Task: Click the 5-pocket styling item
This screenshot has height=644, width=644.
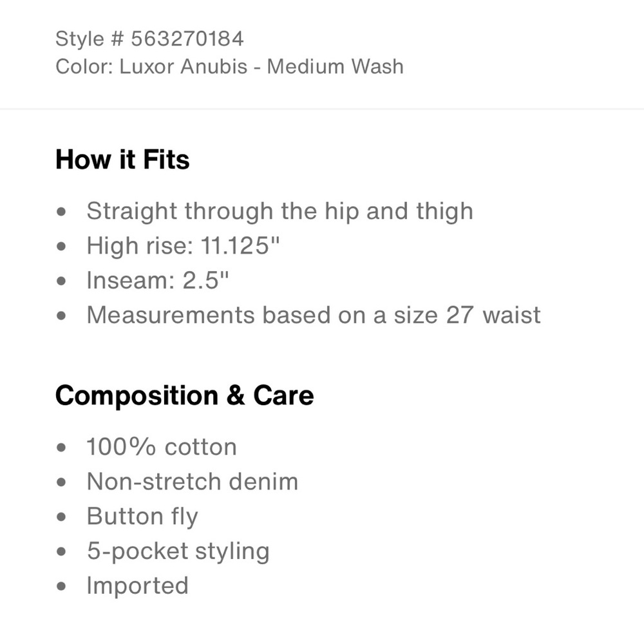Action: [178, 551]
